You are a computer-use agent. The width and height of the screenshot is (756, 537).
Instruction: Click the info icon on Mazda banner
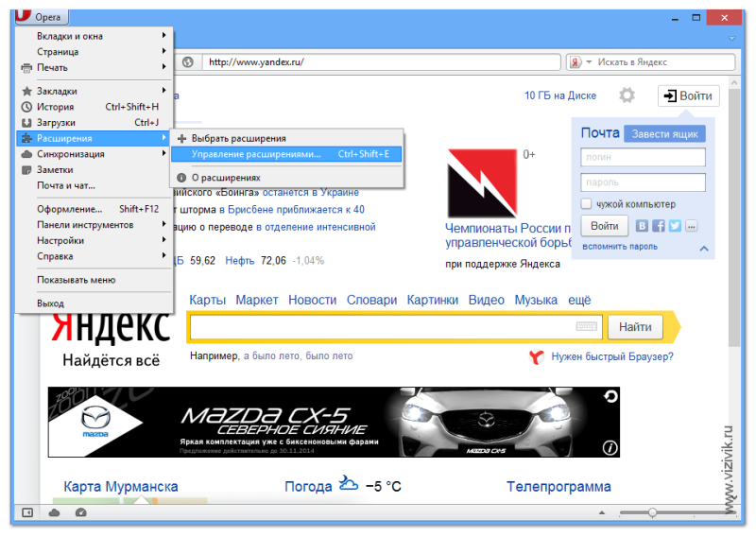[x=610, y=448]
